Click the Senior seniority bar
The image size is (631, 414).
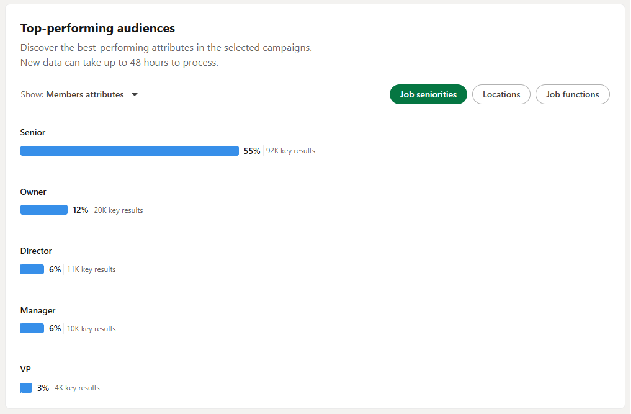(x=129, y=151)
